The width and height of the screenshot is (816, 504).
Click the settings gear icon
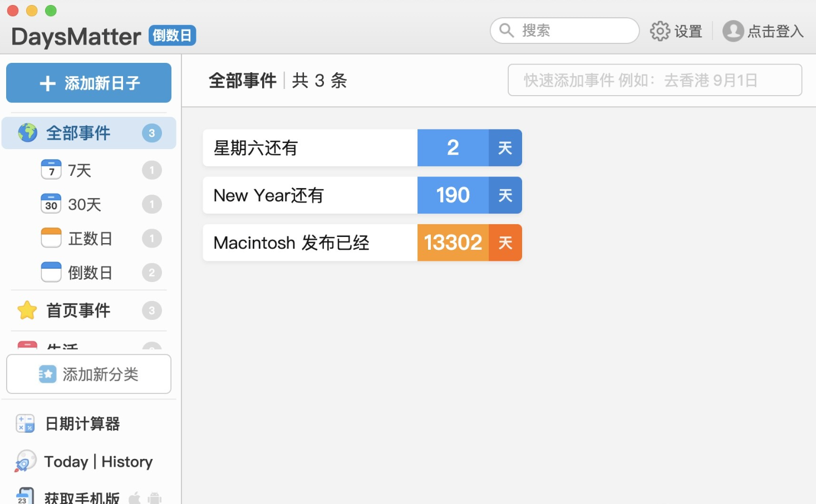(660, 31)
